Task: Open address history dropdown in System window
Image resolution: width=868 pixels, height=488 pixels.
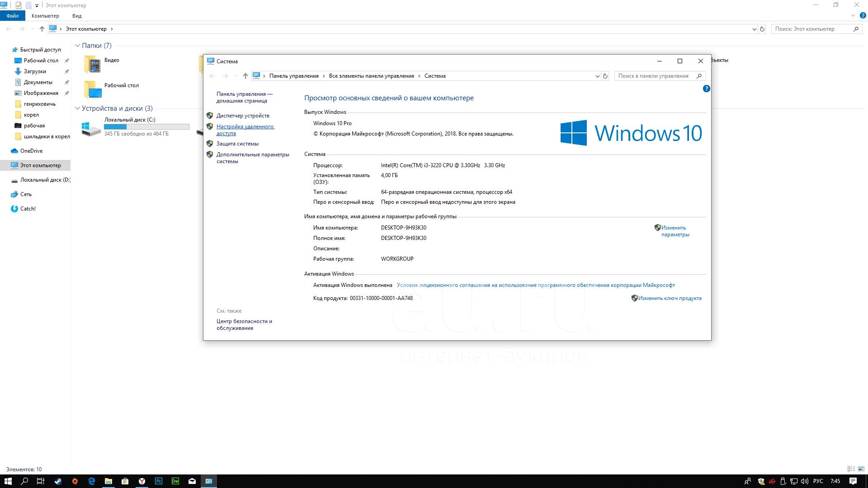Action: 597,76
